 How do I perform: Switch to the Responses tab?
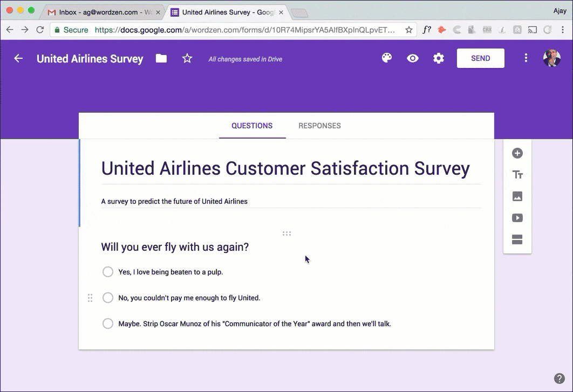pos(319,126)
